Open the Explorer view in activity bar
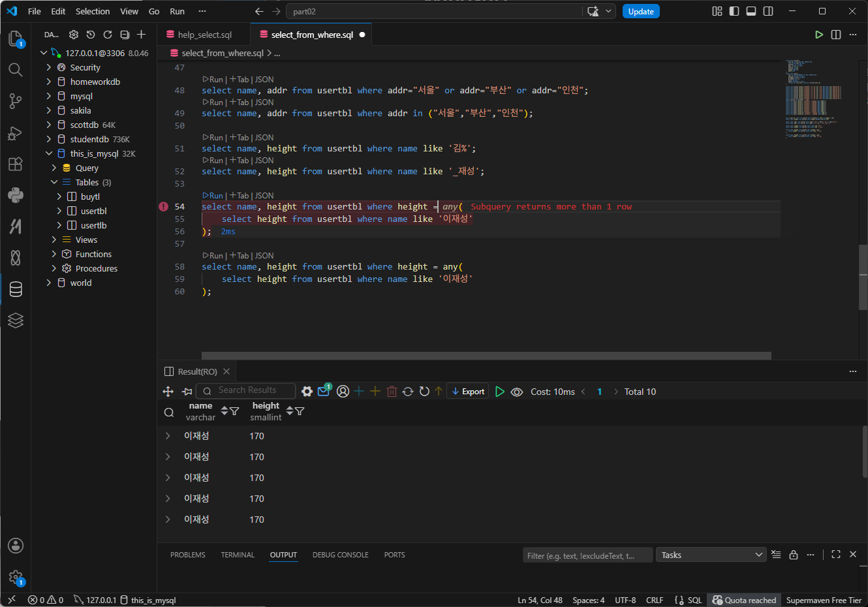Screen dimensions: 868x607 coord(16,38)
